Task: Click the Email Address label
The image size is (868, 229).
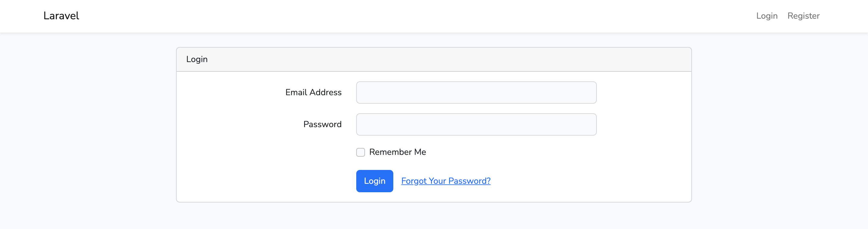Action: (x=313, y=92)
